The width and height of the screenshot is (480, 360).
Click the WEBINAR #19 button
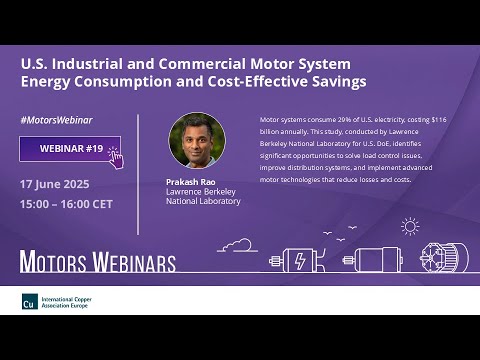[x=70, y=149]
